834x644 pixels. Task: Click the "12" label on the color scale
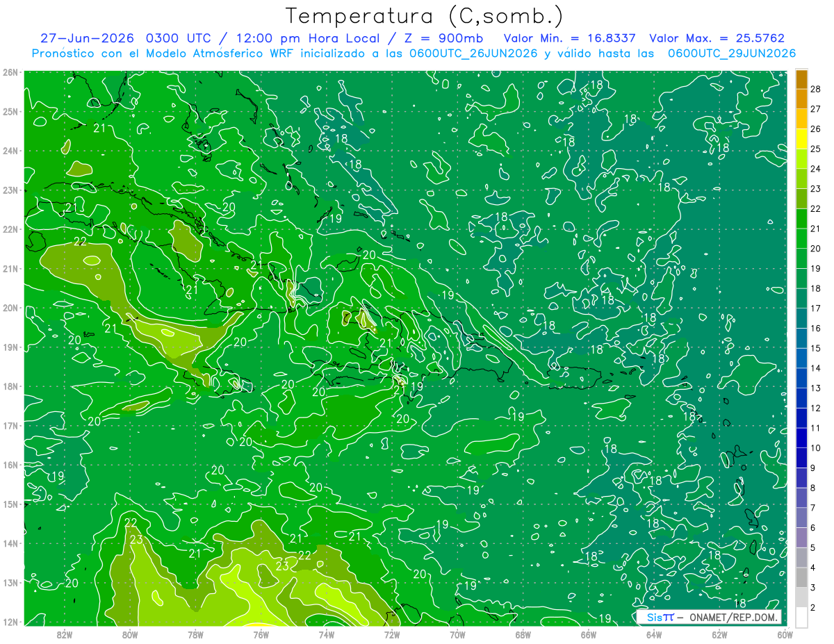816,408
